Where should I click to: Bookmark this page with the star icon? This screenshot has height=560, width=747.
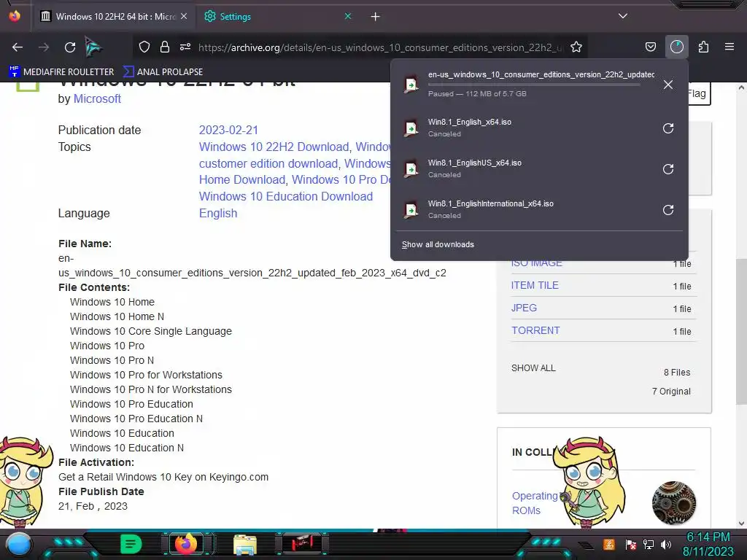coord(576,47)
